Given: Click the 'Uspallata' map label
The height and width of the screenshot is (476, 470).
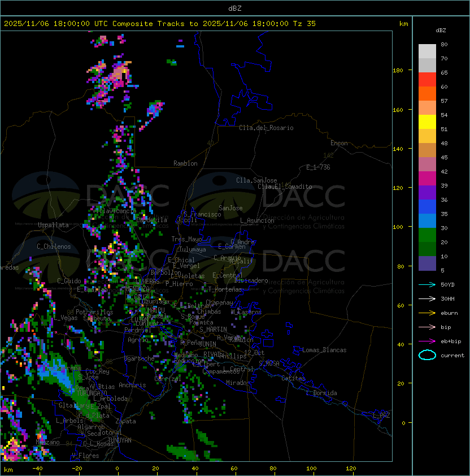Looking at the screenshot, I should pos(53,225).
